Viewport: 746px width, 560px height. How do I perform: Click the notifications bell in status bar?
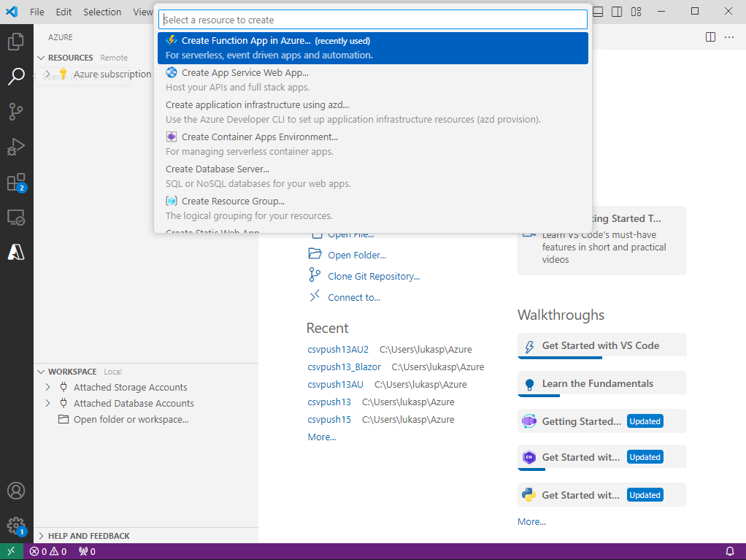729,551
